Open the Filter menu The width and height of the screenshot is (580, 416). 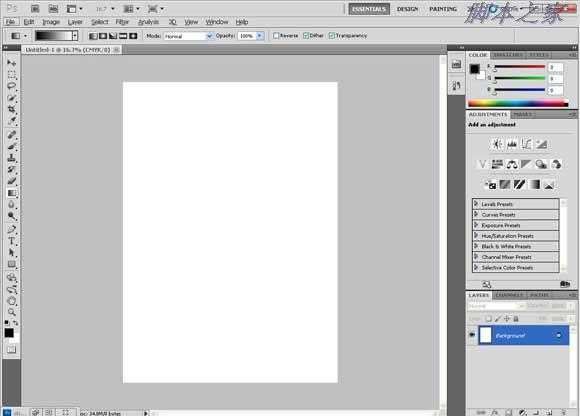coord(122,22)
